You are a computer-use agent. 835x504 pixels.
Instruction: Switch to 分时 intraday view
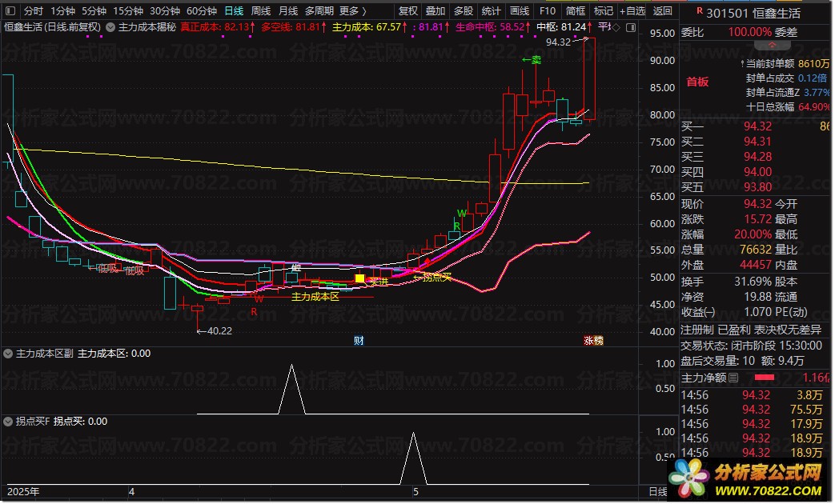tap(33, 10)
